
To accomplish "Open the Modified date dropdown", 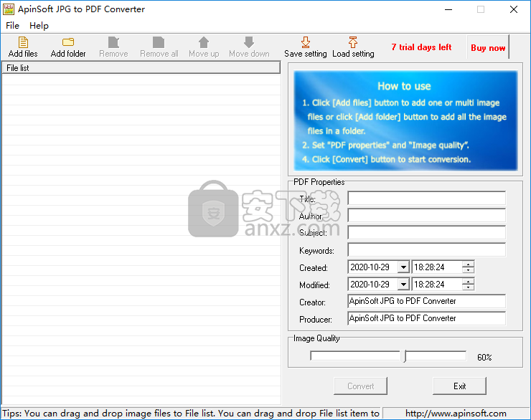I will 403,285.
